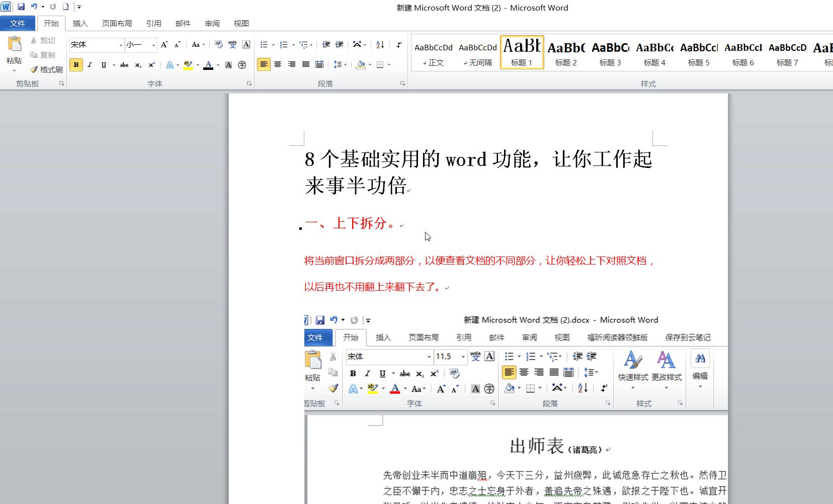The image size is (833, 504).
Task: Select the superscript icon in the Font group
Action: pyautogui.click(x=151, y=65)
